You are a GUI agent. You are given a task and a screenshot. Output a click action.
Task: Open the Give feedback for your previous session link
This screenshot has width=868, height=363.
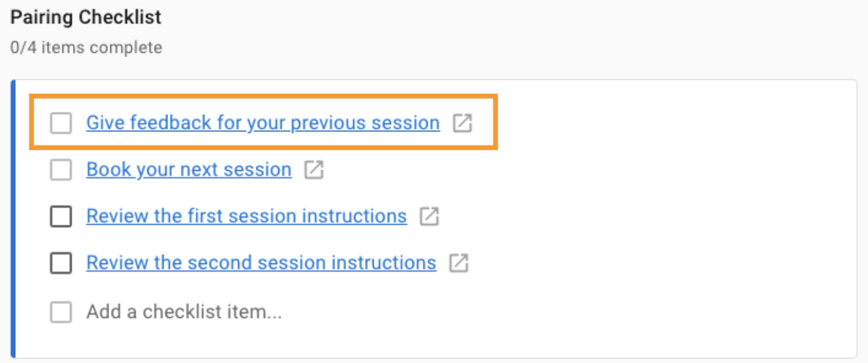pyautogui.click(x=263, y=122)
